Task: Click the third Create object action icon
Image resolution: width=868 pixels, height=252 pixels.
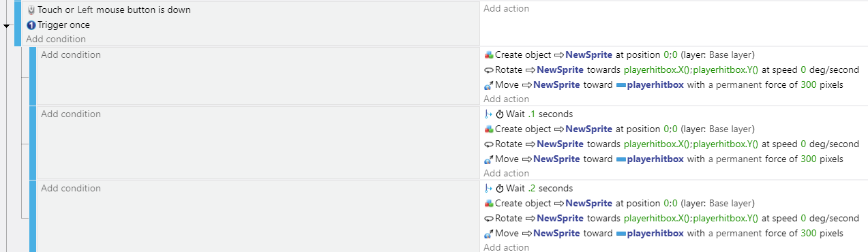Action: [488, 204]
